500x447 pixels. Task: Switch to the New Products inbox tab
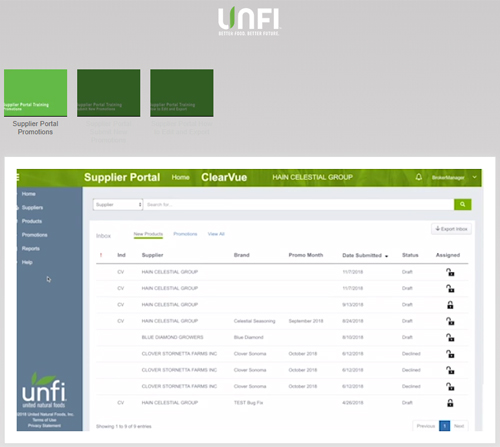(148, 234)
